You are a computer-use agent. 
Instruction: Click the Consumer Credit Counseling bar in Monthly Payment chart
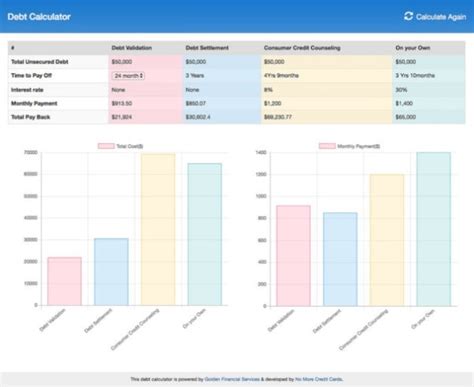[387, 240]
